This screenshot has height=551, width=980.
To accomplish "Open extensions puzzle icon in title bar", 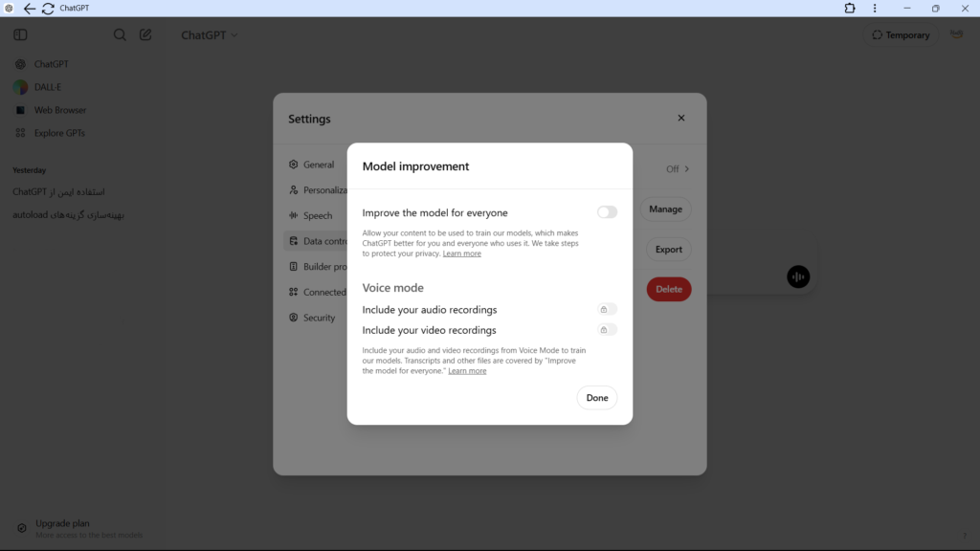I will [850, 8].
